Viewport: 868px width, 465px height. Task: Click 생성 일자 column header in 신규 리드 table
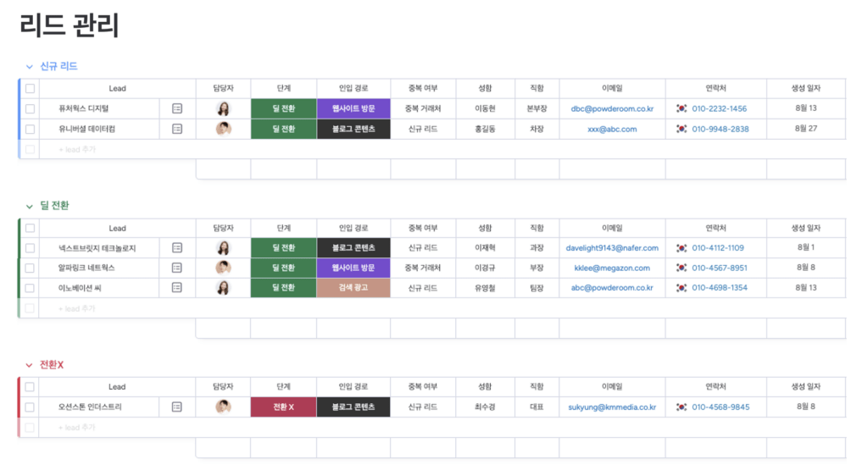806,88
